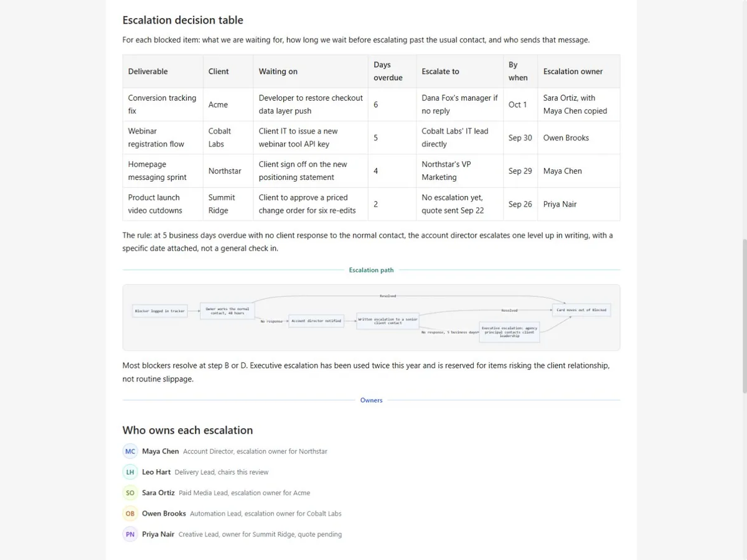Click the 'Days overdue' column header
747x560 pixels.
(x=392, y=72)
